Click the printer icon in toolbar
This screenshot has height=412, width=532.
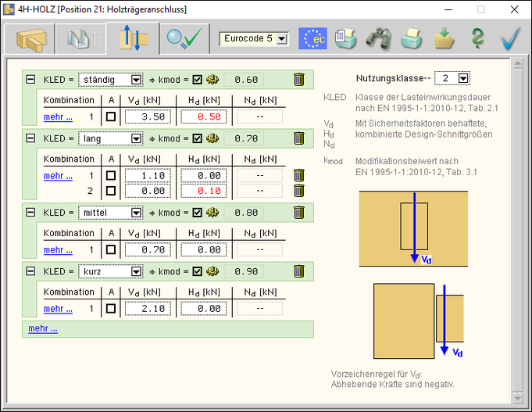pos(412,38)
